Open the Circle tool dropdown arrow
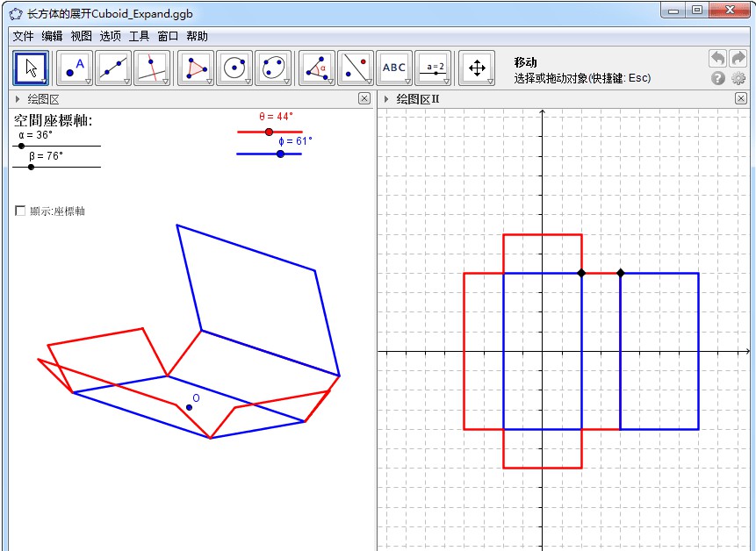Image resolution: width=756 pixels, height=551 pixels. 248,82
